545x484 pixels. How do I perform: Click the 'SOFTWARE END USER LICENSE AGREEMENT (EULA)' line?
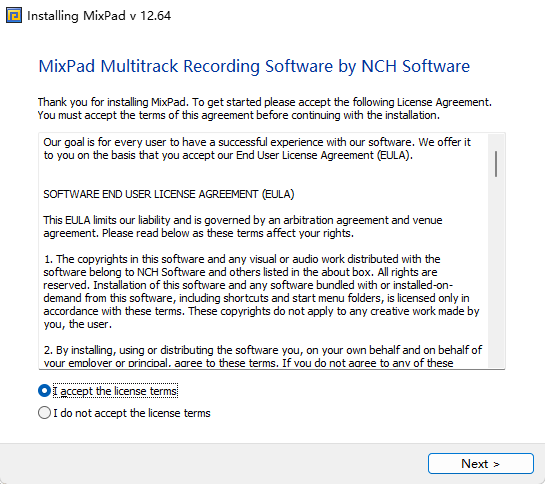[169, 194]
